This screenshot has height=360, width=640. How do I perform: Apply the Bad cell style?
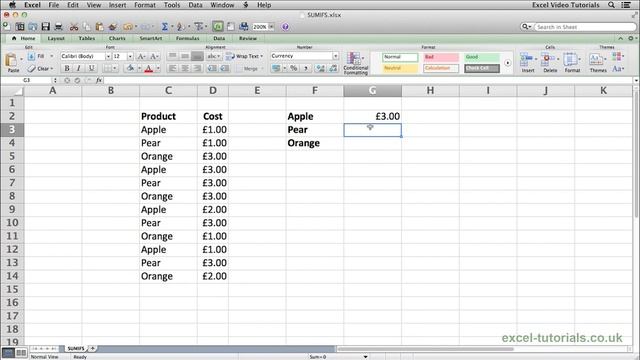(441, 57)
